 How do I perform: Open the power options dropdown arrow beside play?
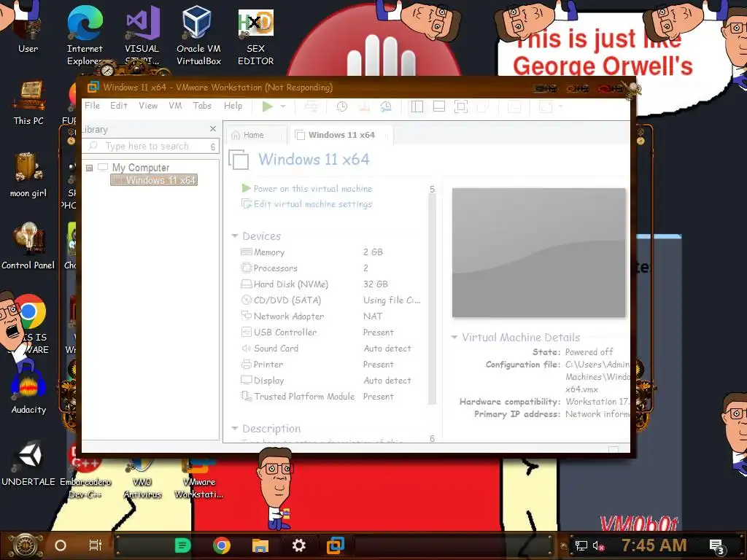coord(283,106)
